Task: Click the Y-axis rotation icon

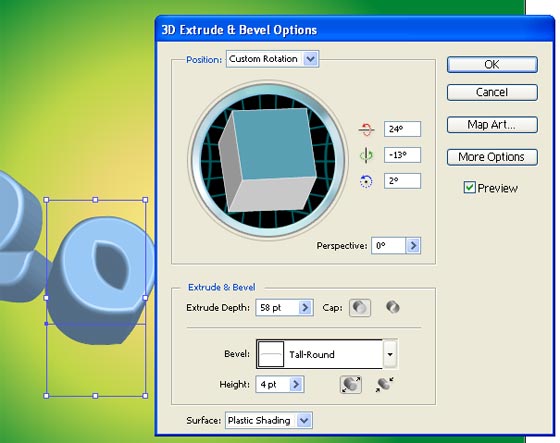Action: pos(366,155)
